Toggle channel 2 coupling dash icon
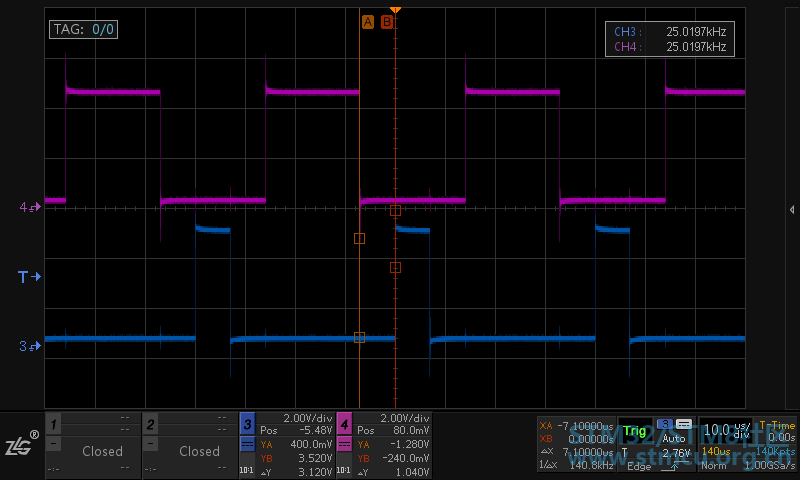 pos(150,444)
